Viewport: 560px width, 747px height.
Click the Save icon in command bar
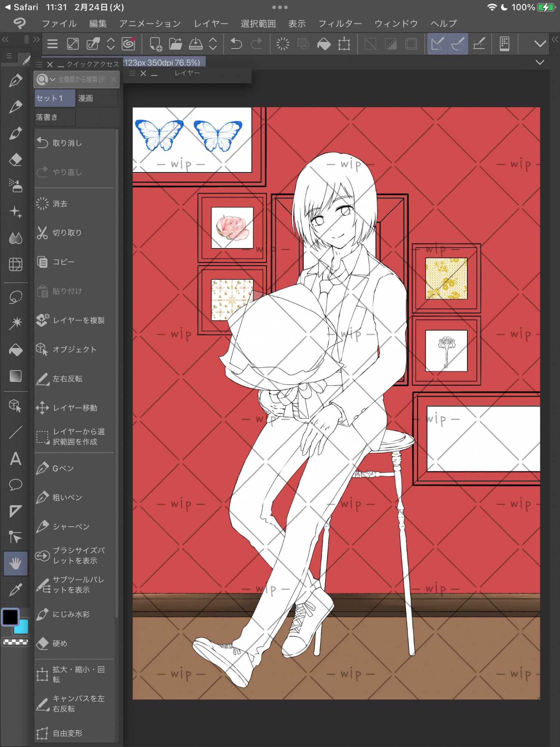[195, 44]
